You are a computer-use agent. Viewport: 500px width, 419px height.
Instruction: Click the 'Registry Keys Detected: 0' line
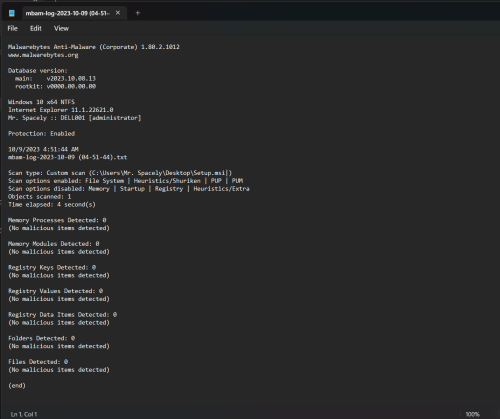pyautogui.click(x=52, y=267)
